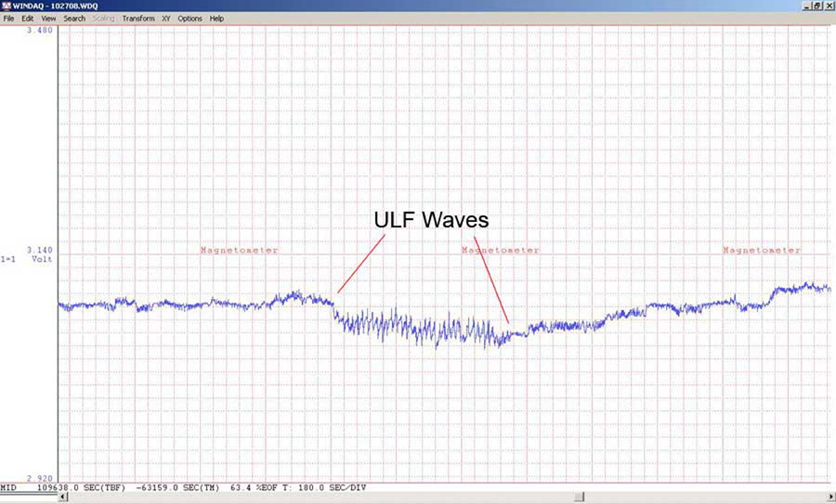Click the MID status bar entry
This screenshot has width=836, height=504.
(x=8, y=487)
